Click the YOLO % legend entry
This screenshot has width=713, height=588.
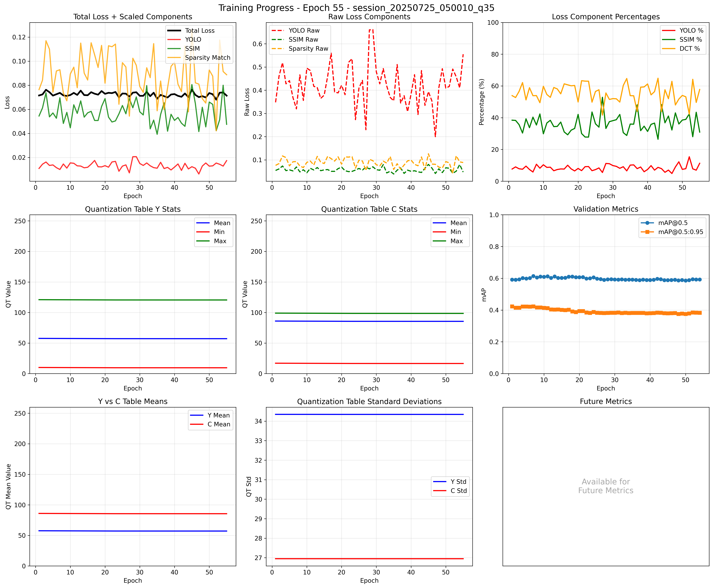[x=691, y=30]
